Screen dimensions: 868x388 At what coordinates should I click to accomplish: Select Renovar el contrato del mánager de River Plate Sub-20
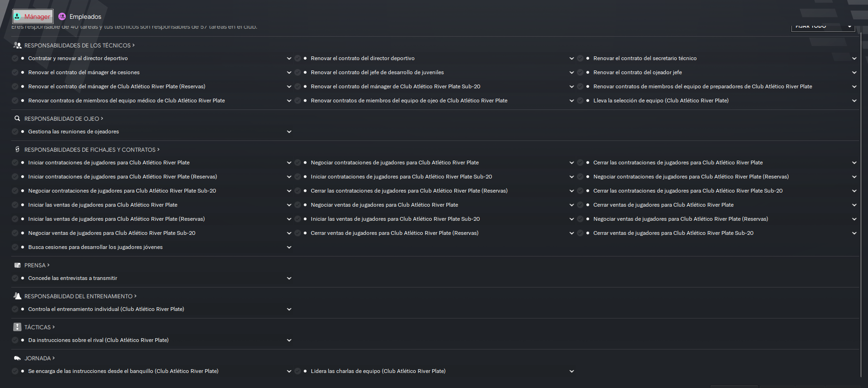pos(395,86)
